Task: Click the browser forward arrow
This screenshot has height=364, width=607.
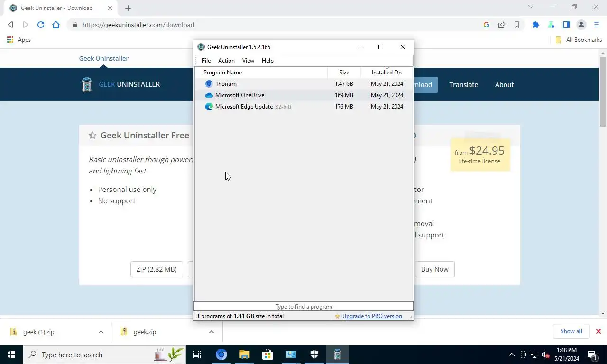Action: [26, 25]
